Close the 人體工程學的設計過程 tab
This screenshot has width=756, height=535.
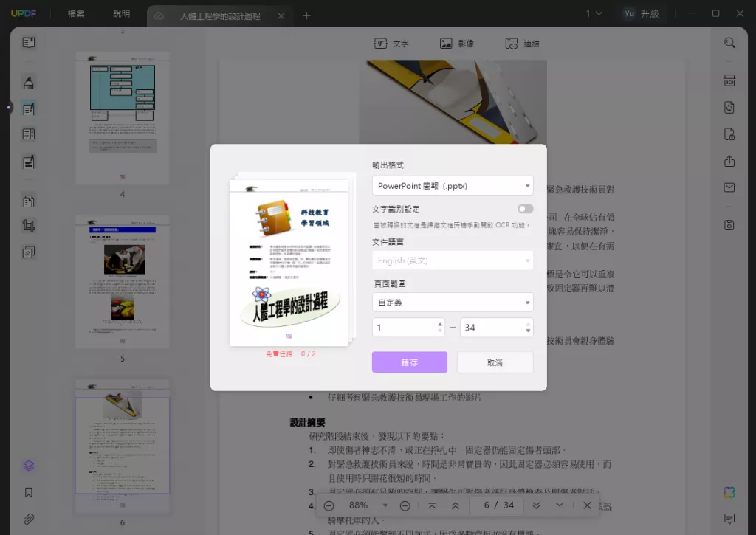tap(281, 16)
